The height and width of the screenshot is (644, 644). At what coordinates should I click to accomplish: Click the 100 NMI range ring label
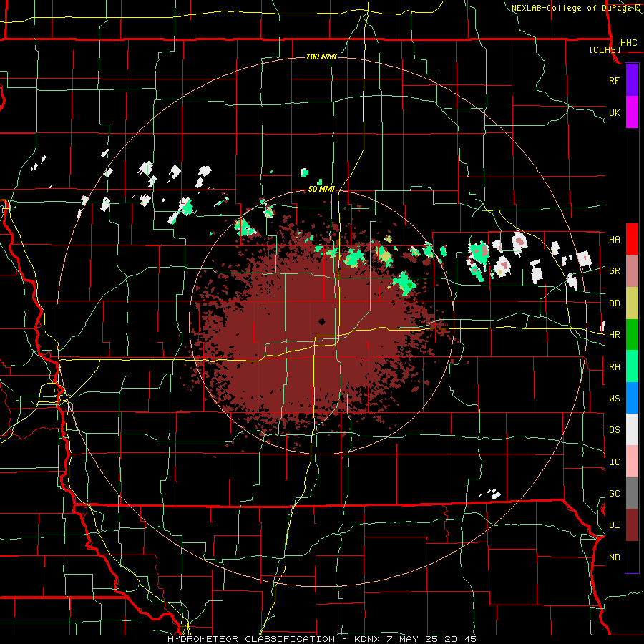(x=321, y=57)
